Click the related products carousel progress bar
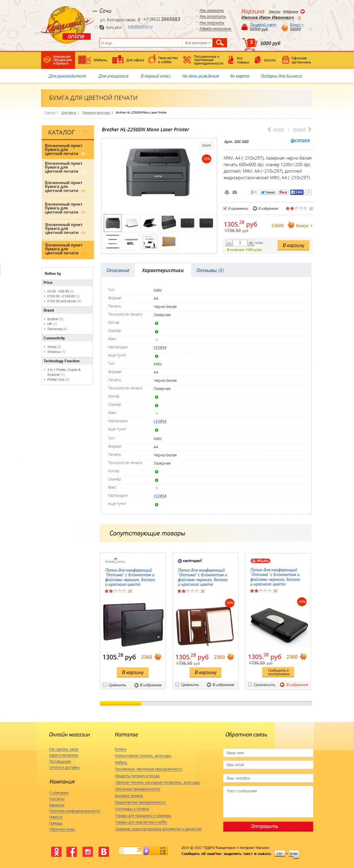The height and width of the screenshot is (868, 354). pos(205,704)
